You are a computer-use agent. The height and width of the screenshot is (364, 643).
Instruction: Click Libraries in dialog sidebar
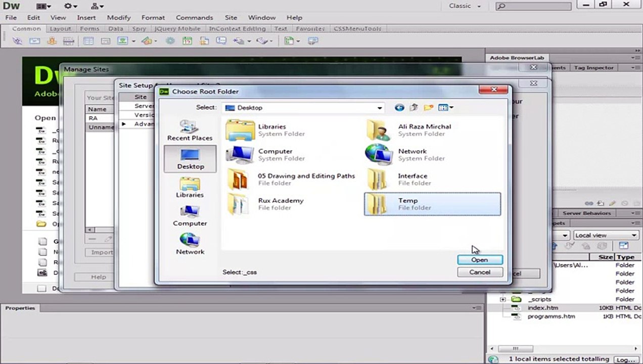click(x=190, y=187)
